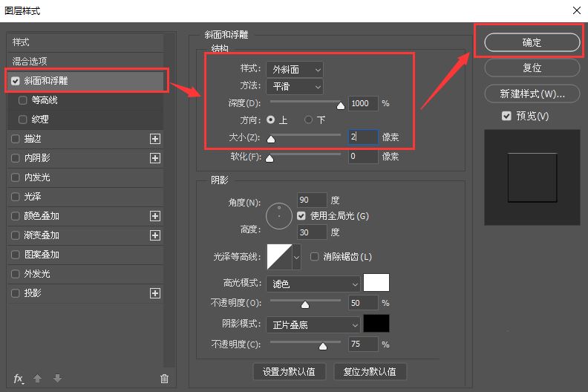Click the 深度 value field showing 1000
Viewport: 588px width, 392px height.
coord(363,103)
